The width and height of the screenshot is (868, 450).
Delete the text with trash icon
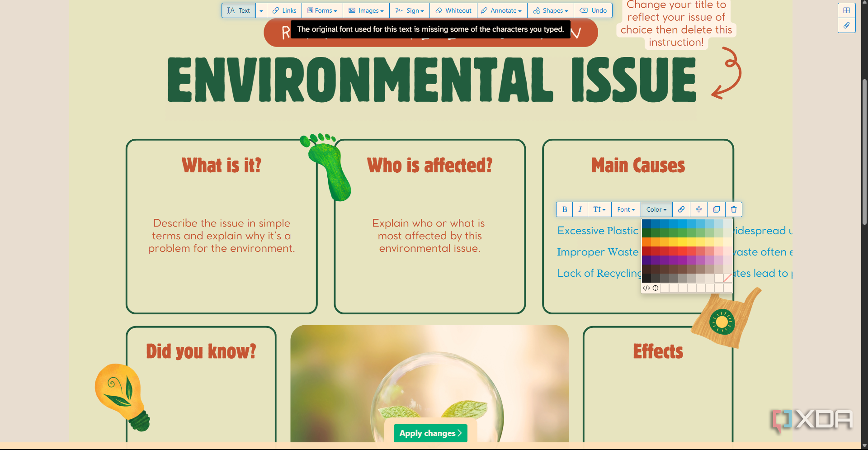pyautogui.click(x=734, y=209)
